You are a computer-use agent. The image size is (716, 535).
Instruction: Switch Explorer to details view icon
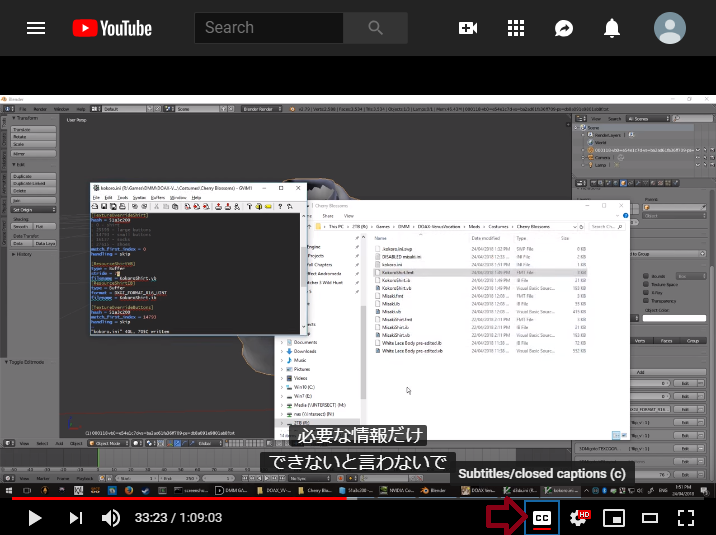[616, 435]
